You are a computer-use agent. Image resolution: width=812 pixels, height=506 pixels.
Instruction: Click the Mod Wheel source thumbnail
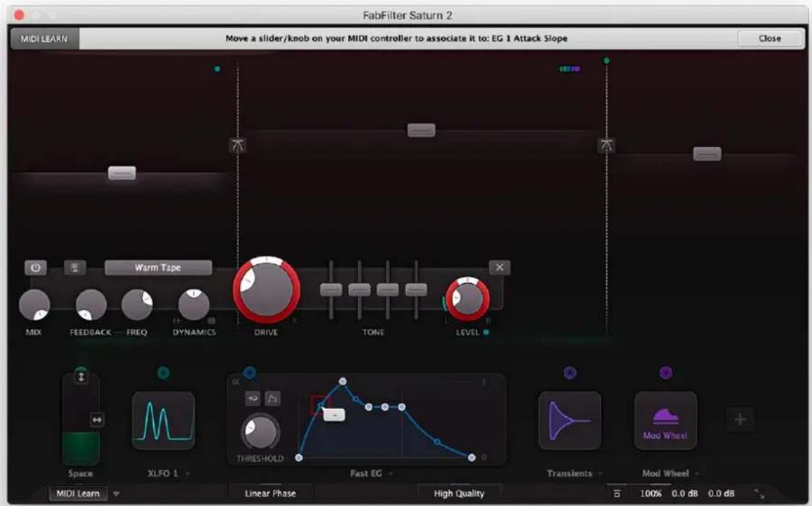pos(665,420)
